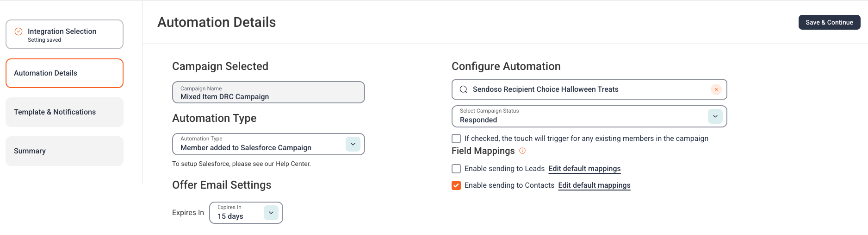Image resolution: width=868 pixels, height=235 pixels.
Task: Click the search magnifier icon in Configure Automation
Action: [463, 89]
